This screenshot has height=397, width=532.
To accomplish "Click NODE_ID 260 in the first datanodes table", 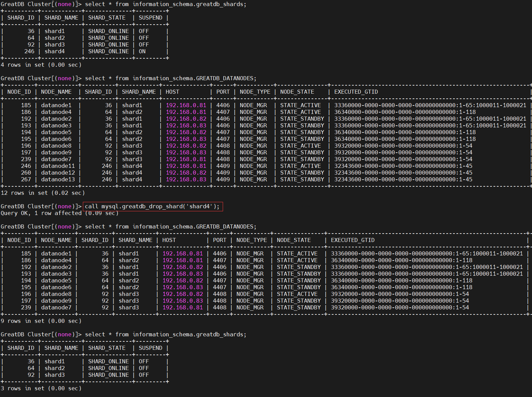I will tap(26, 173).
